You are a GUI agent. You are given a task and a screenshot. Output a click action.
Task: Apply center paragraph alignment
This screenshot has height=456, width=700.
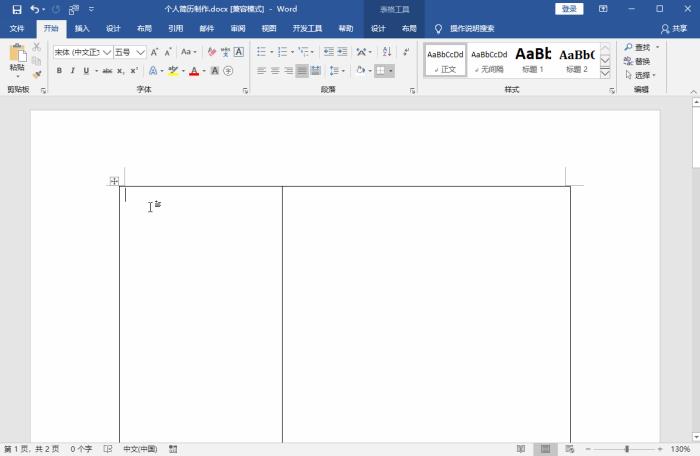(275, 71)
